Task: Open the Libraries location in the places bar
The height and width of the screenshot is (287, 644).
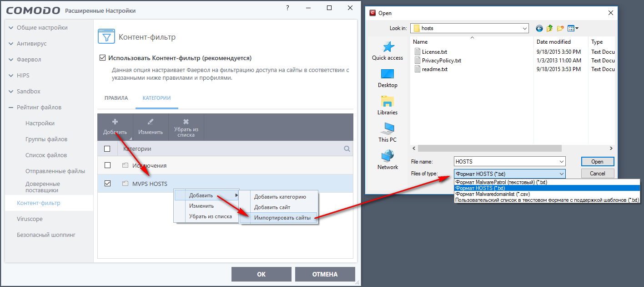Action: point(387,105)
